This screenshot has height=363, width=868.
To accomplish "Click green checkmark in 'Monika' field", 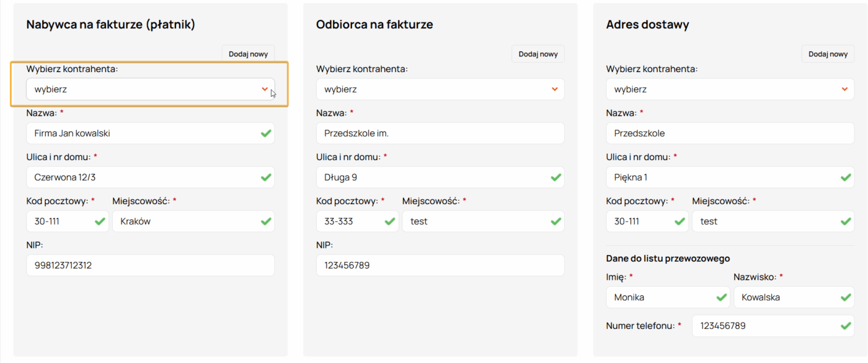I will (722, 297).
